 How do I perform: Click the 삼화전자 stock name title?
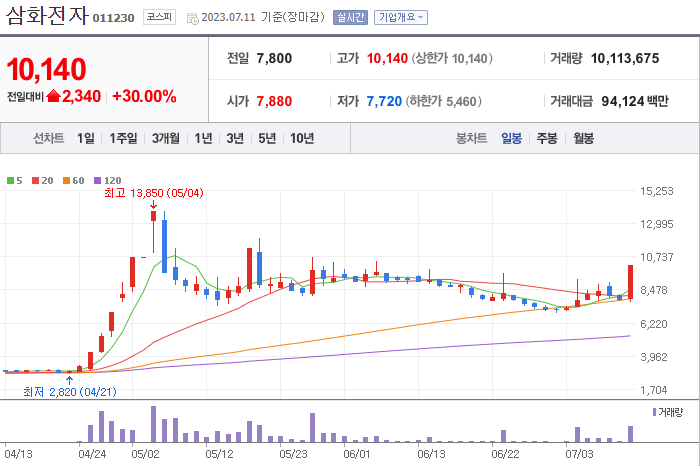pyautogui.click(x=47, y=15)
